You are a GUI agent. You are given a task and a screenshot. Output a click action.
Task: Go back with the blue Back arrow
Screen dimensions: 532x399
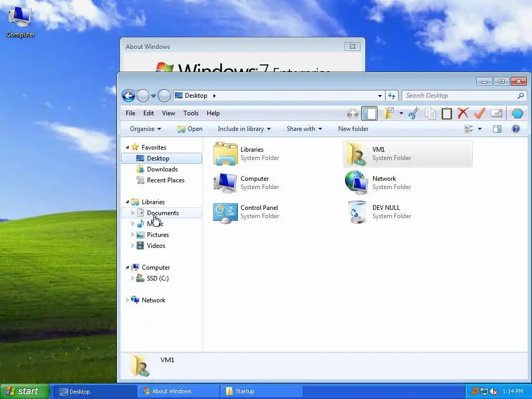129,96
